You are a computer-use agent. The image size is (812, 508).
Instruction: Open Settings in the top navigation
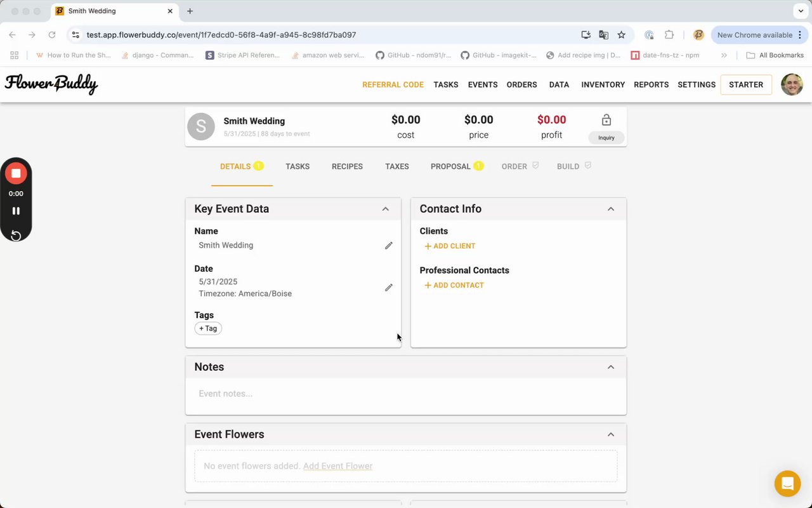point(697,84)
